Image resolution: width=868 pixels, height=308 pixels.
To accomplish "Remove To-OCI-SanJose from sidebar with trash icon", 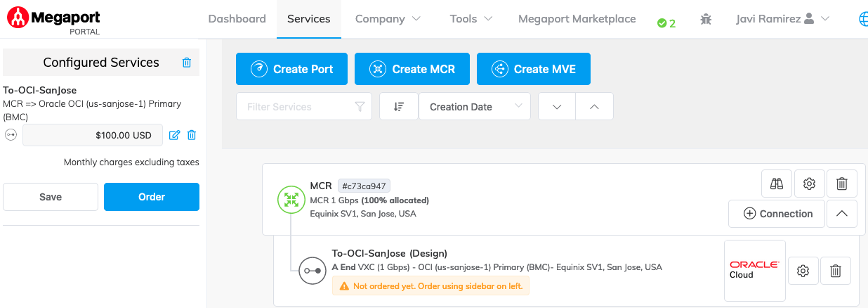I will [x=191, y=135].
